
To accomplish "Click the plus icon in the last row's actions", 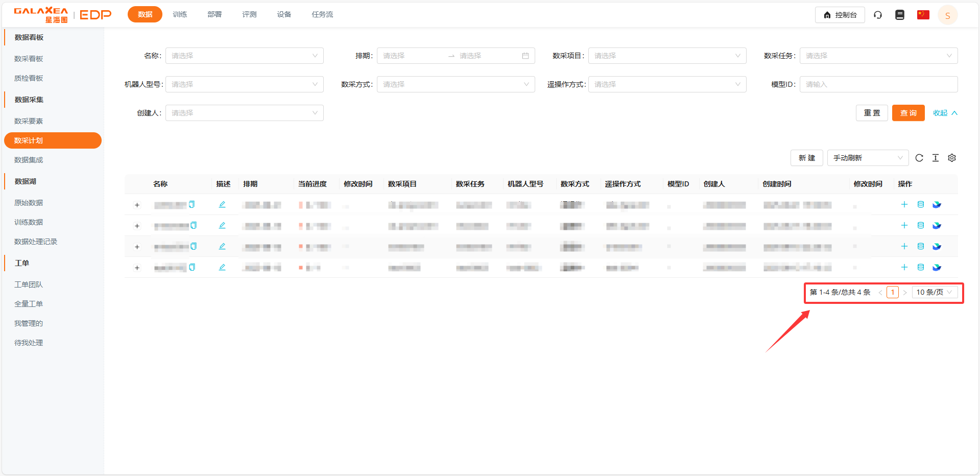I will [x=904, y=267].
